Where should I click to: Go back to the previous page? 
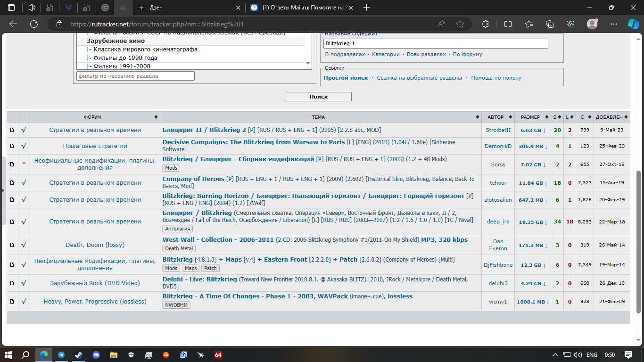click(13, 24)
